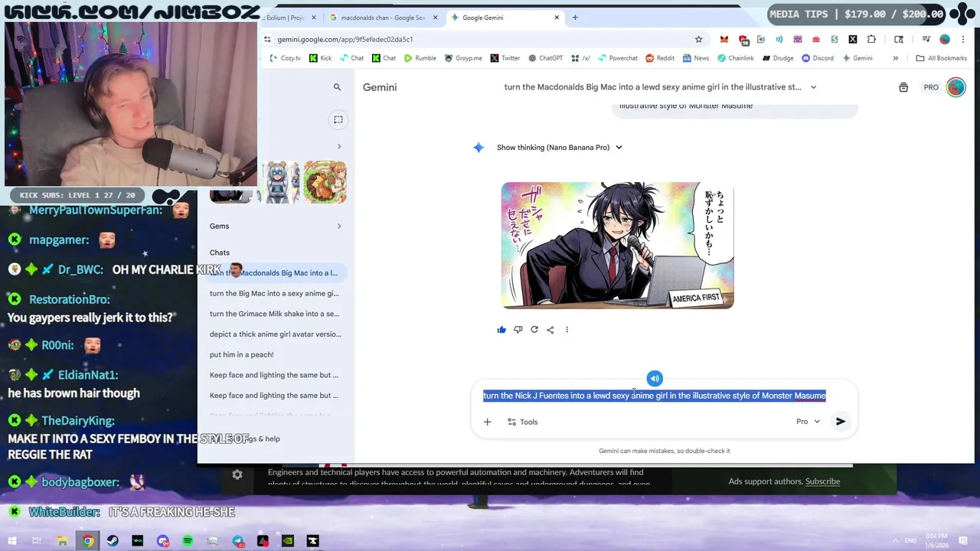Open the Tools menu in prompt box
This screenshot has height=551, width=980.
pyautogui.click(x=522, y=422)
